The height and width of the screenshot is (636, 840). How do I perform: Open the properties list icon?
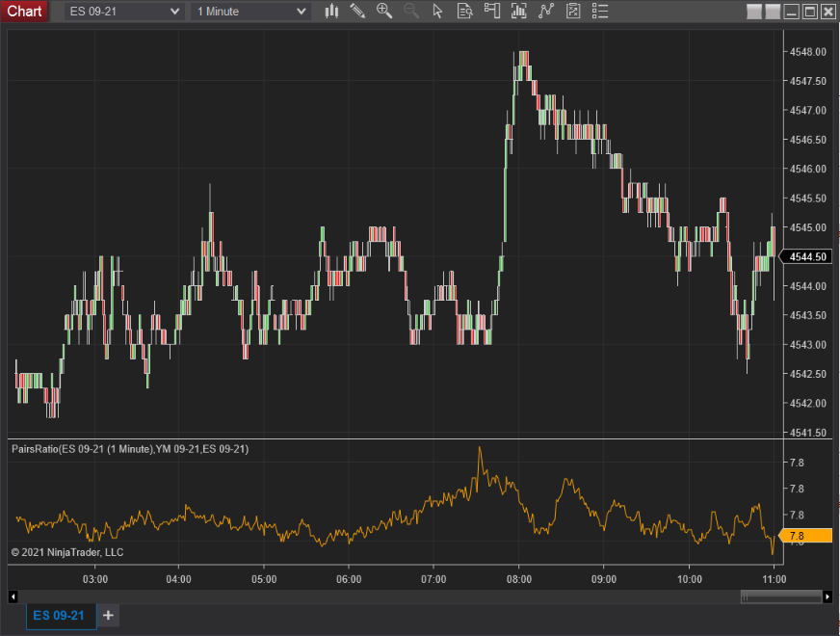click(600, 12)
